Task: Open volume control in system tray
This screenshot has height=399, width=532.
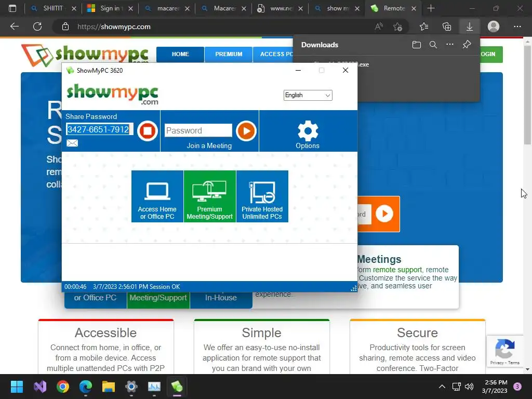Action: point(469,387)
